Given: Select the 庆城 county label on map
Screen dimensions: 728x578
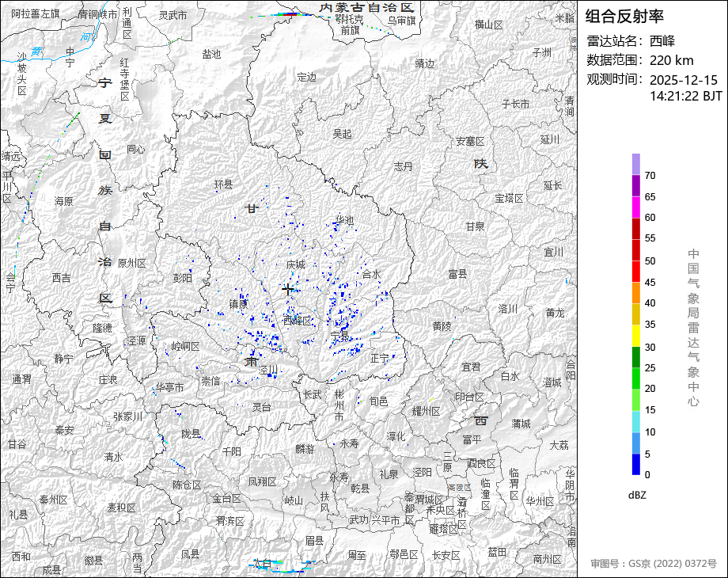Looking at the screenshot, I should pos(295,264).
